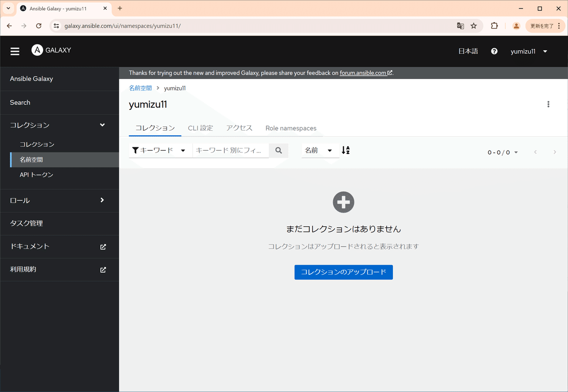Open API トークン in the sidebar
Image resolution: width=568 pixels, height=392 pixels.
59,175
